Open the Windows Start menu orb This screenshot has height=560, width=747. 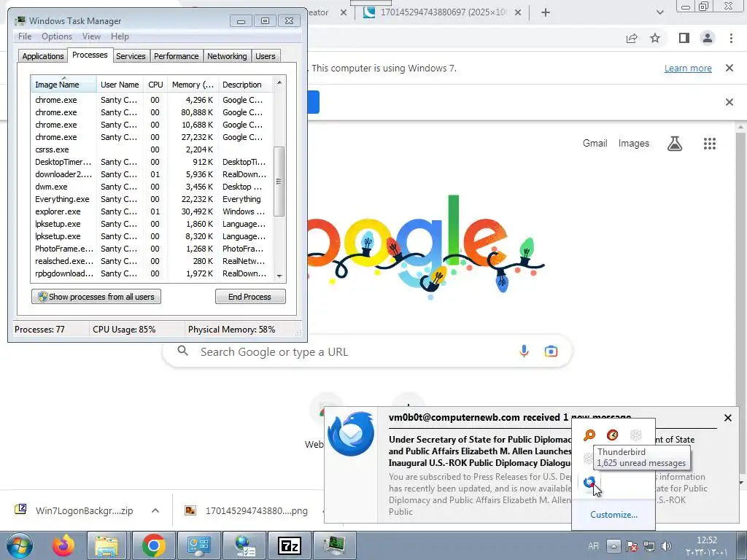[19, 545]
